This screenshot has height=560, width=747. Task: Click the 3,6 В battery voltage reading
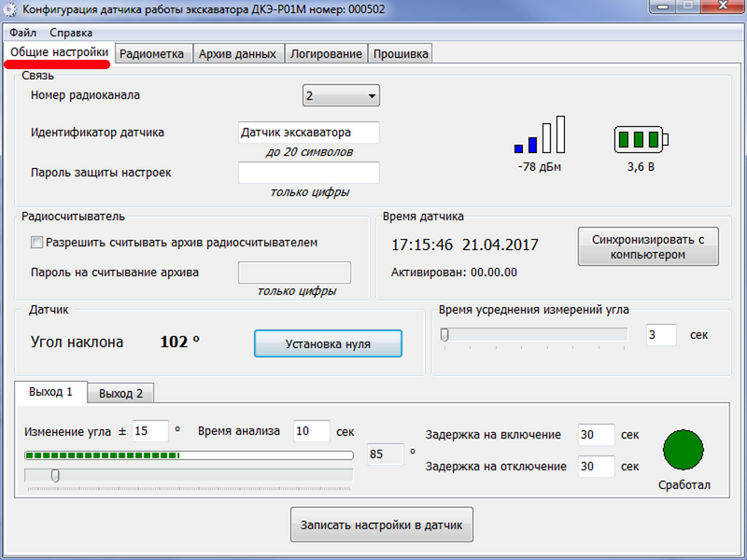[641, 167]
